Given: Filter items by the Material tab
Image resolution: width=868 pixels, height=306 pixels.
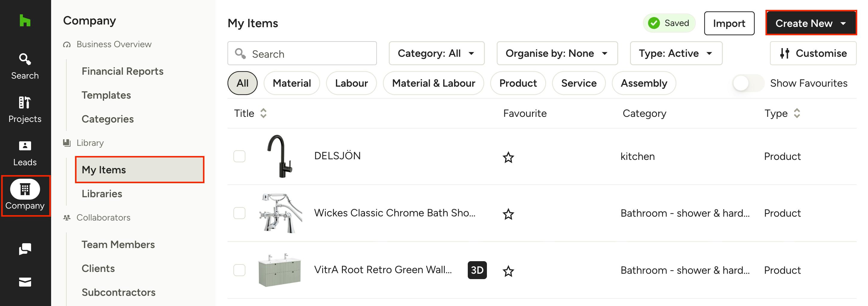Looking at the screenshot, I should [x=291, y=83].
